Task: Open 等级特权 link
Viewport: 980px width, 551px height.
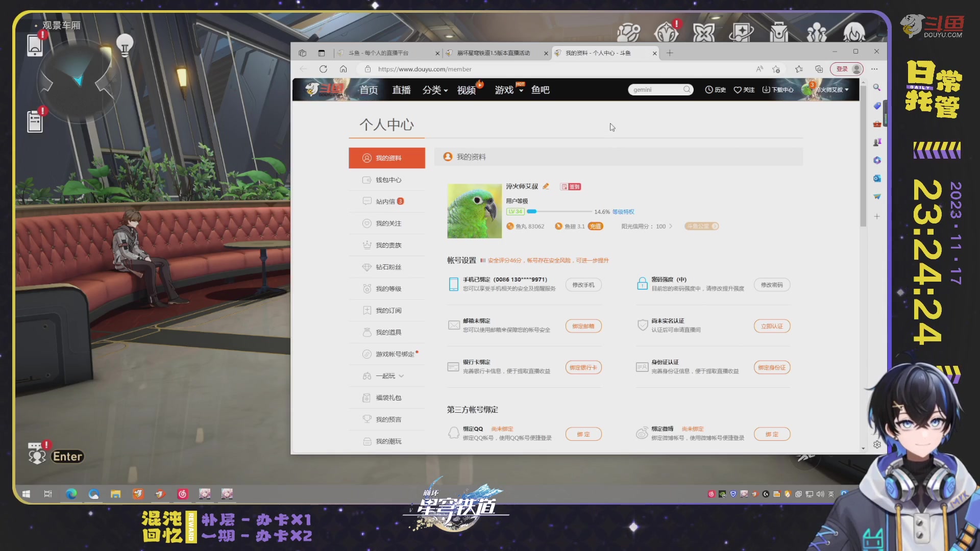Action: 623,212
